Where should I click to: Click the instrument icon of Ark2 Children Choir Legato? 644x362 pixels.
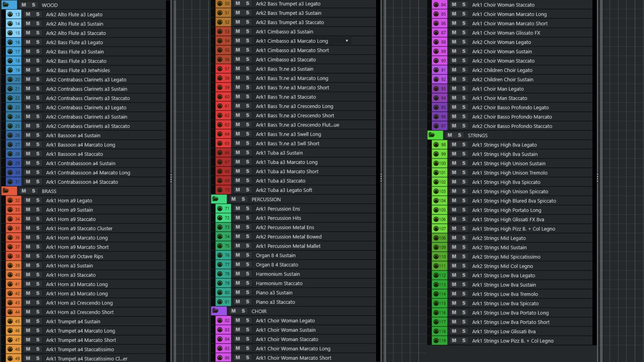tap(436, 70)
